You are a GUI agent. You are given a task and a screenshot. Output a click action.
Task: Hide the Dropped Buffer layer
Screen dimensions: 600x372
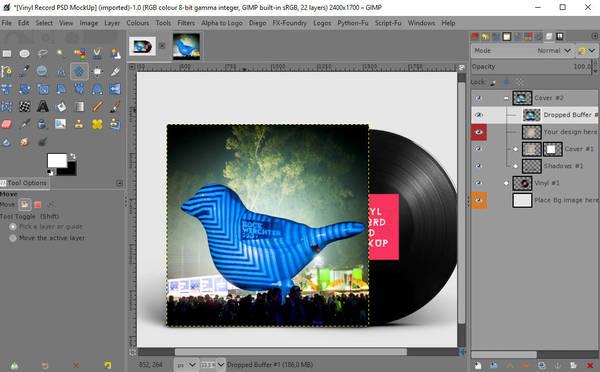pyautogui.click(x=478, y=115)
